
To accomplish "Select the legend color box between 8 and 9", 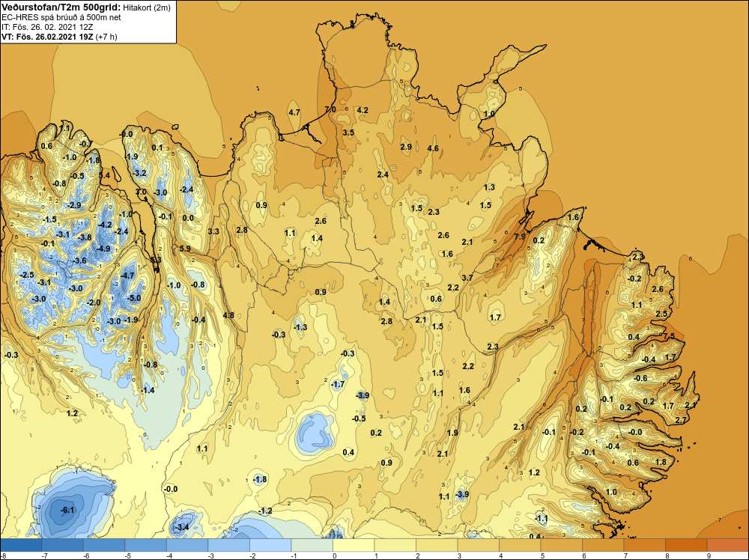I will pyautogui.click(x=686, y=545).
